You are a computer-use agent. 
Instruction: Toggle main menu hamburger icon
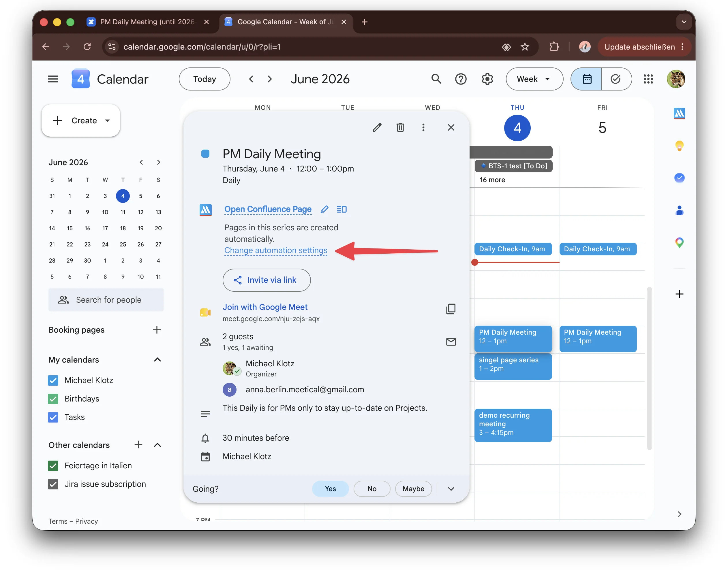(53, 79)
